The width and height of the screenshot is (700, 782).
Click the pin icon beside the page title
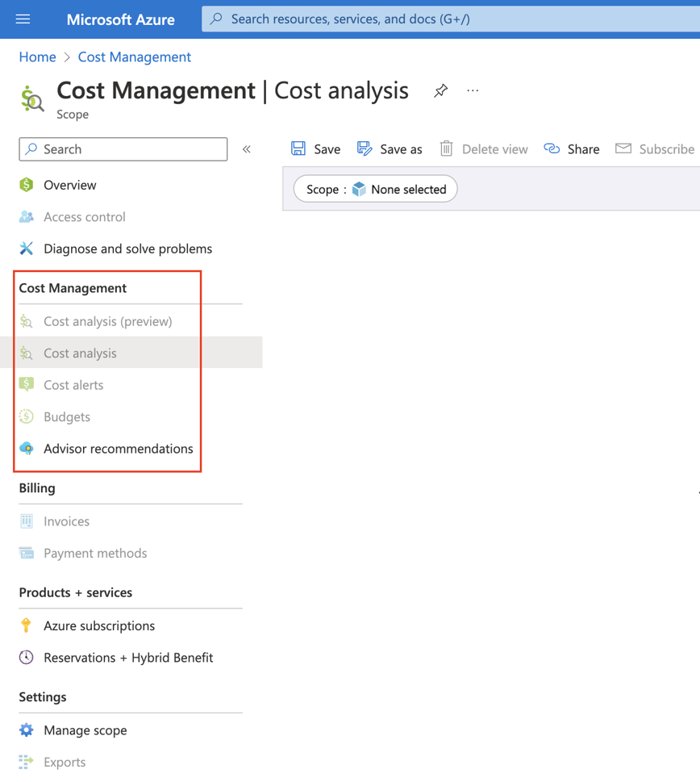pyautogui.click(x=440, y=91)
